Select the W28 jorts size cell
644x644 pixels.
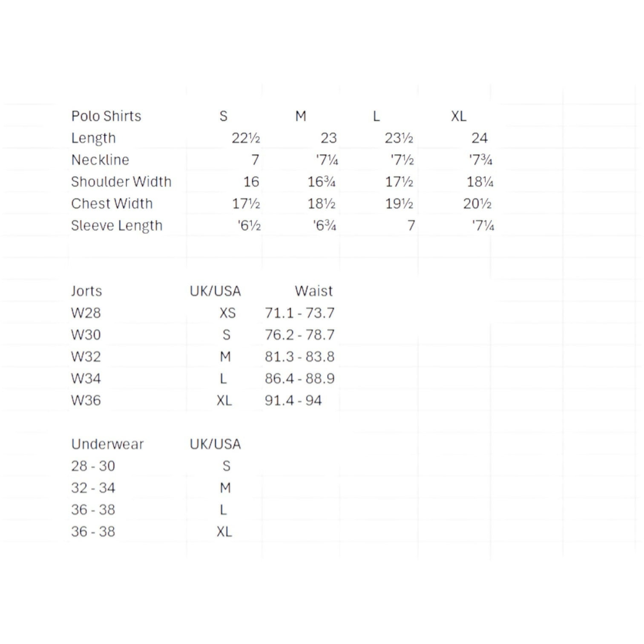click(86, 313)
